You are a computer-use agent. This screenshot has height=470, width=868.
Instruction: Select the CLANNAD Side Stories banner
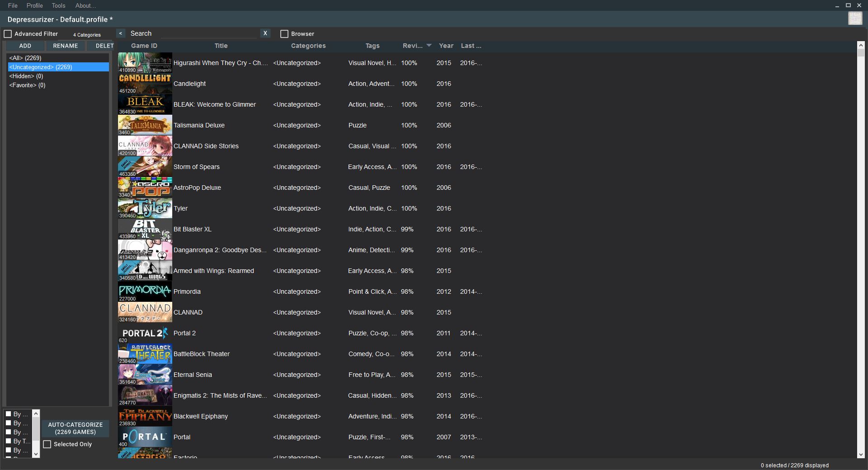click(145, 146)
